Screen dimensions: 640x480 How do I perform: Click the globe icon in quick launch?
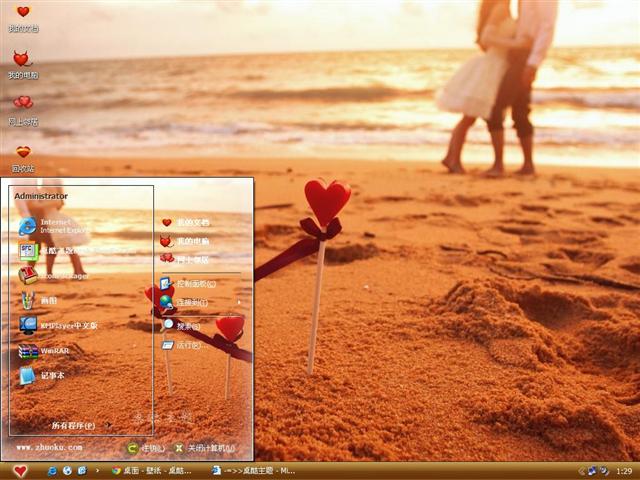(67, 471)
